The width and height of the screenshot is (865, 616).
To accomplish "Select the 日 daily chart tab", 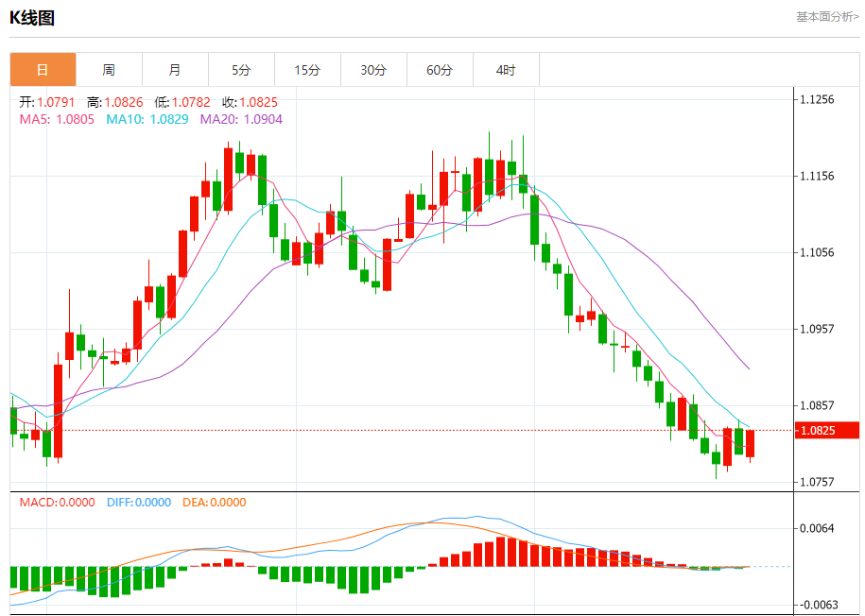I will pos(43,70).
